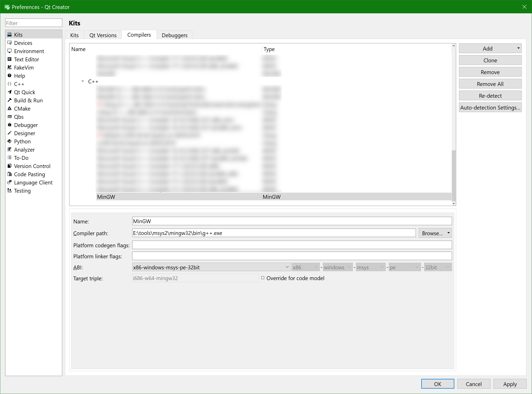Click the compiler Name input field

(292, 221)
